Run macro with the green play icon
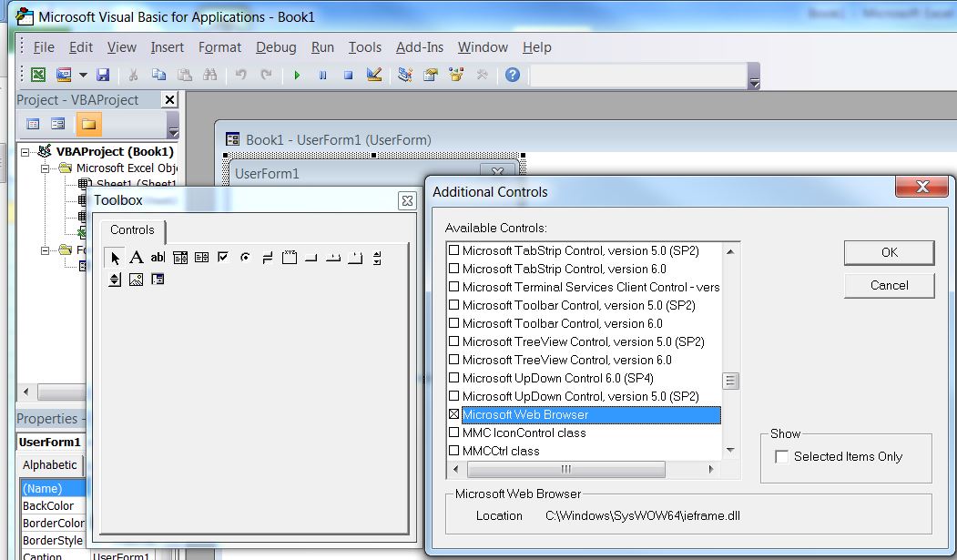 (x=297, y=75)
